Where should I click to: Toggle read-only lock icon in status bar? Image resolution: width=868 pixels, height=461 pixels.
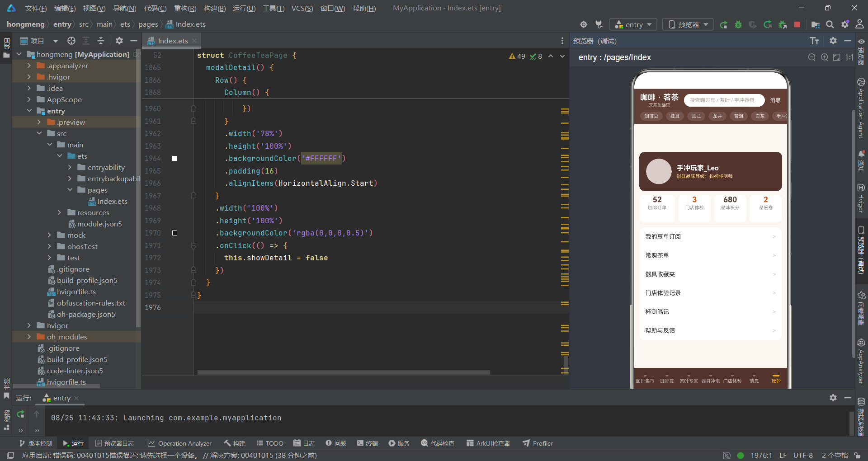pyautogui.click(x=857, y=455)
